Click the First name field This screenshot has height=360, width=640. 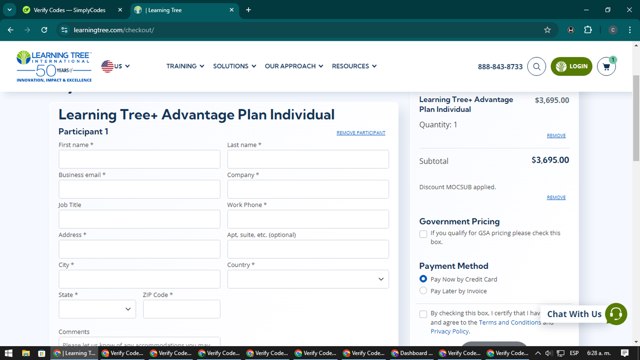click(x=139, y=159)
